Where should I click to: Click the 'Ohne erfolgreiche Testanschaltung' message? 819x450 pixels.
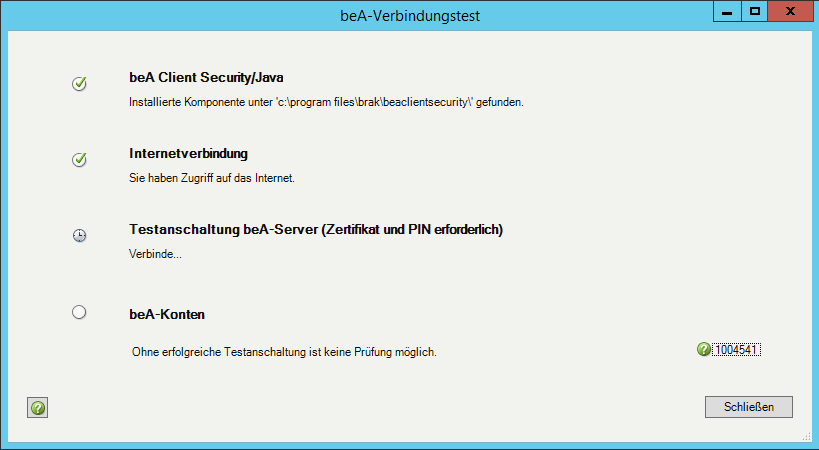(285, 352)
